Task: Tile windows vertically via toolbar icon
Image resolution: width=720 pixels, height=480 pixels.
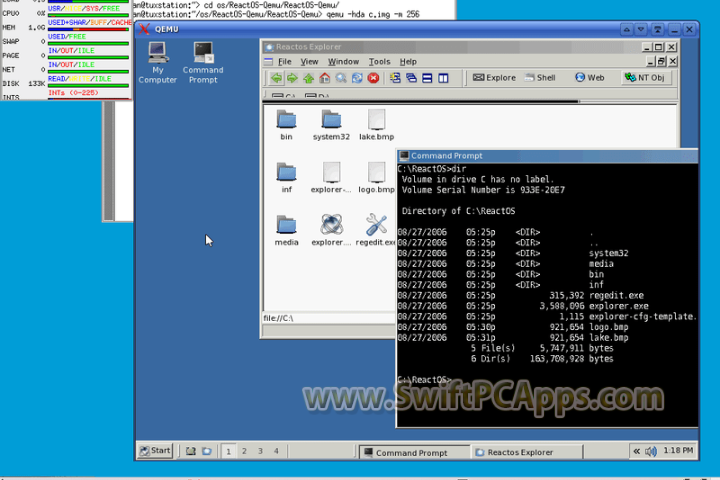Action: (443, 78)
